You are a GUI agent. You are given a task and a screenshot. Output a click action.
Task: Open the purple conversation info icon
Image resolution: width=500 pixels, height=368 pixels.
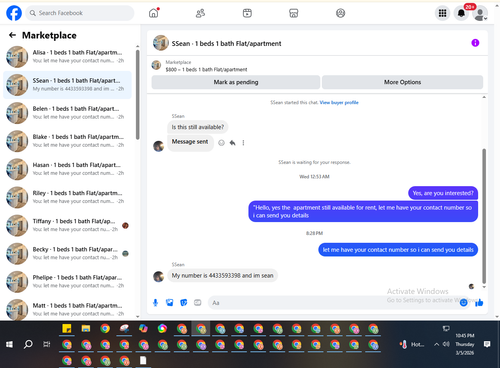point(475,43)
